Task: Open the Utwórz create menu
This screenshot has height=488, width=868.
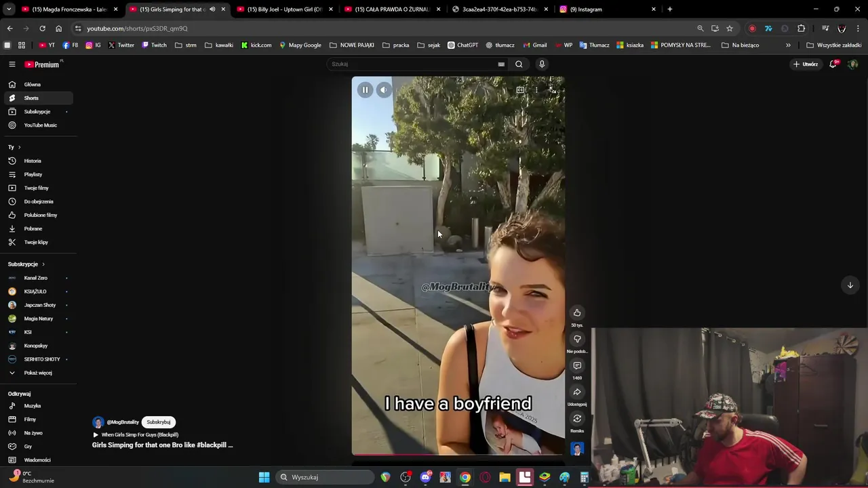Action: tap(806, 64)
